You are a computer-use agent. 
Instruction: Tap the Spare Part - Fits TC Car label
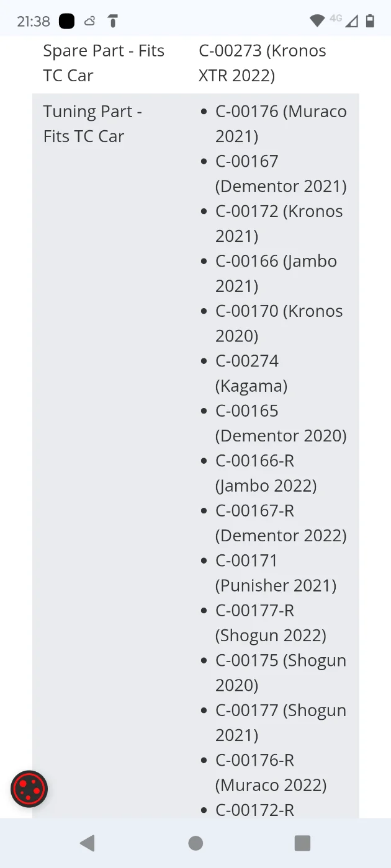coord(104,63)
